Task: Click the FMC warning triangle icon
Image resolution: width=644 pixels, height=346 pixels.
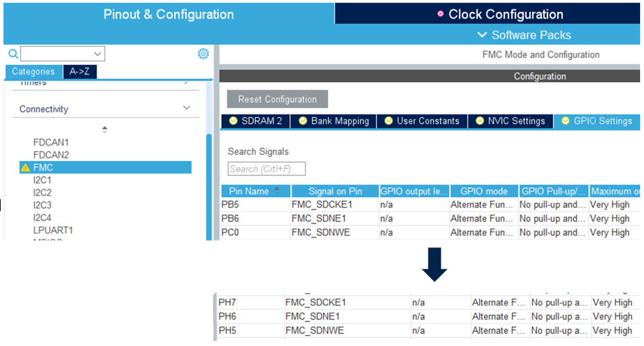Action: (25, 168)
